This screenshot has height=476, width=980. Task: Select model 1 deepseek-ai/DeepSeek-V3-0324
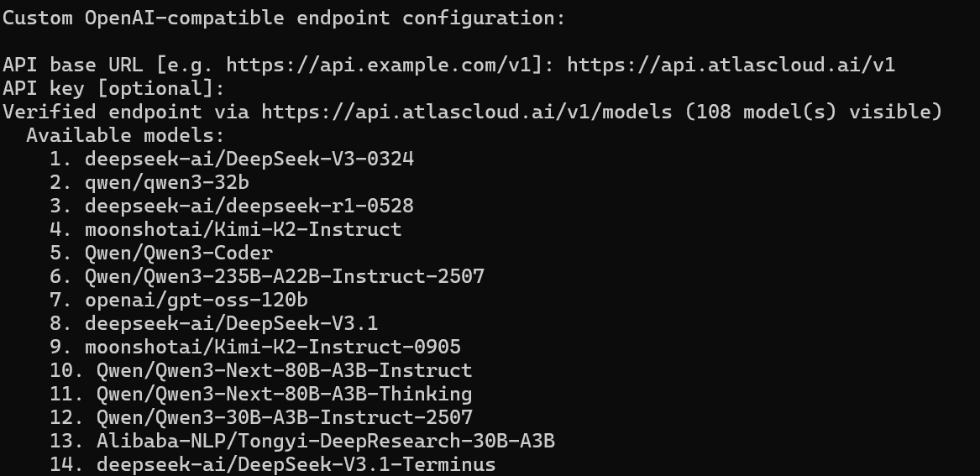click(249, 159)
